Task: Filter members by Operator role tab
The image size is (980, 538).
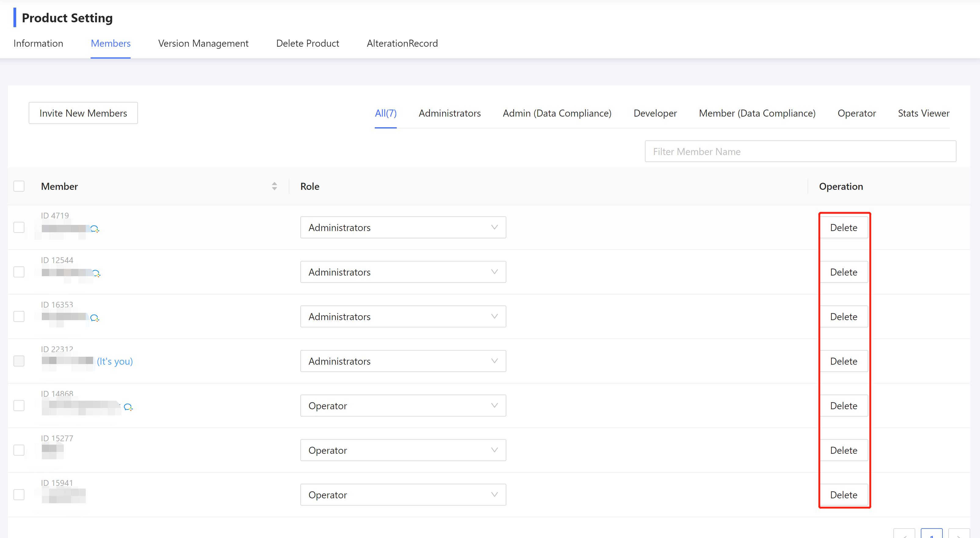Action: point(856,113)
